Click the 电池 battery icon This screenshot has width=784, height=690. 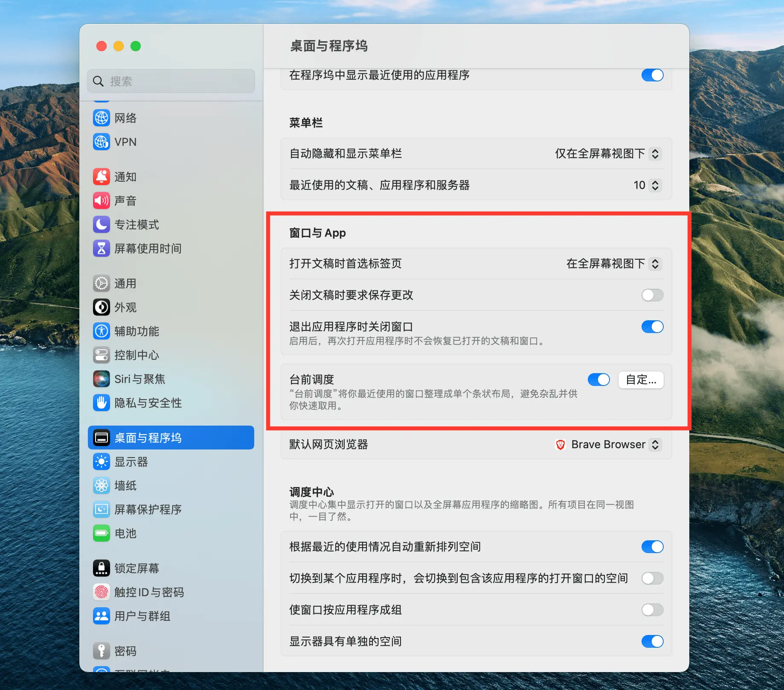coord(102,533)
